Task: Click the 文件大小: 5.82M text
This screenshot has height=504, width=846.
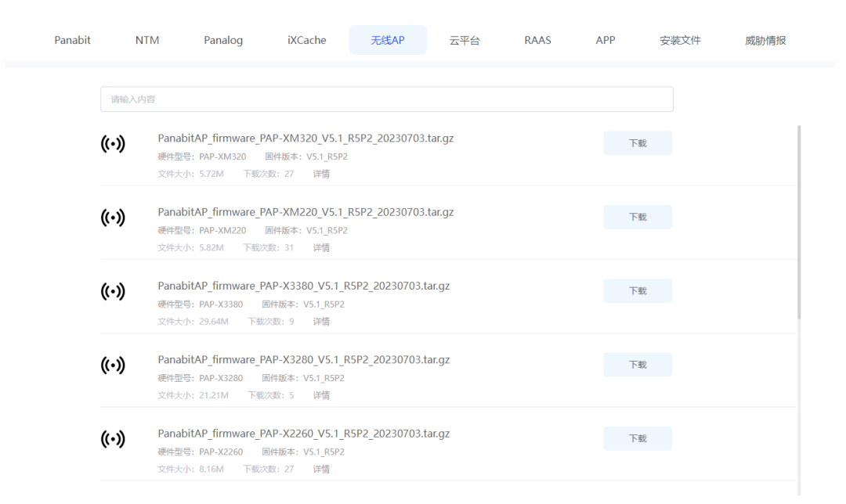Action: (x=190, y=248)
